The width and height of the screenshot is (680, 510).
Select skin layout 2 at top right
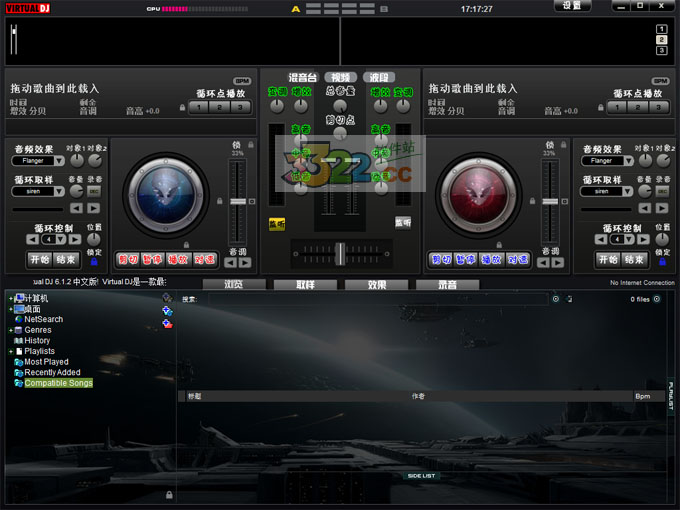(x=661, y=40)
